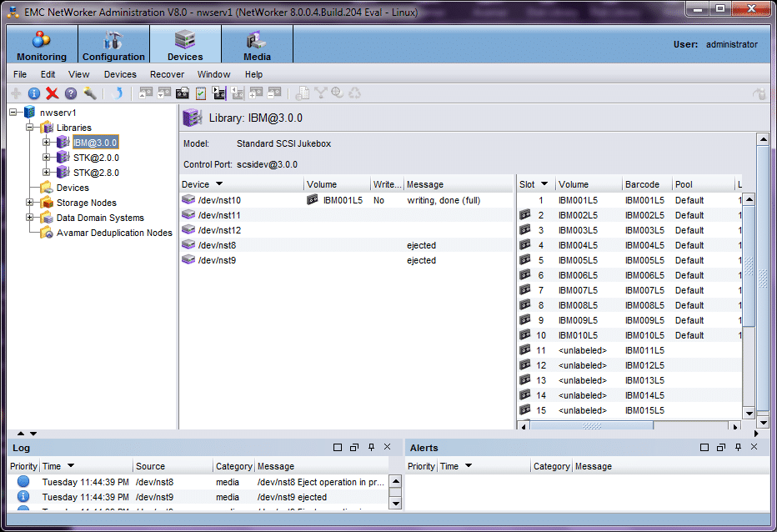
Task: Click the tape with plus sign toolbar icon
Action: click(x=256, y=93)
